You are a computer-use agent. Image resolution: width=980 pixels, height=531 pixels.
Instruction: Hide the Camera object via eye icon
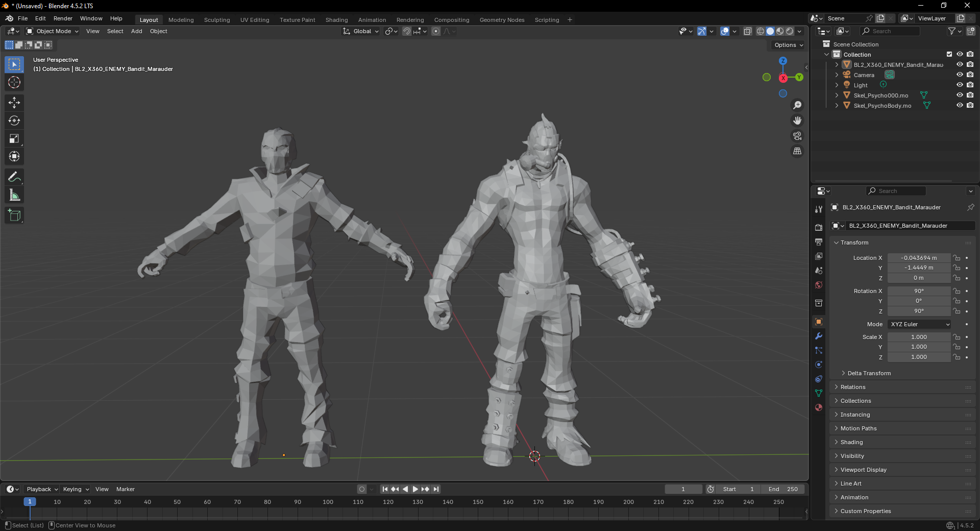960,75
